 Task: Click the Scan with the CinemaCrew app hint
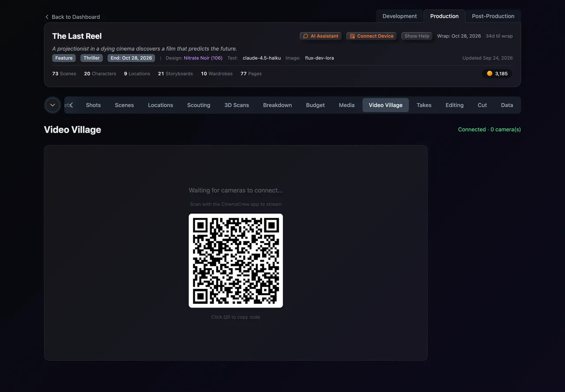236,204
